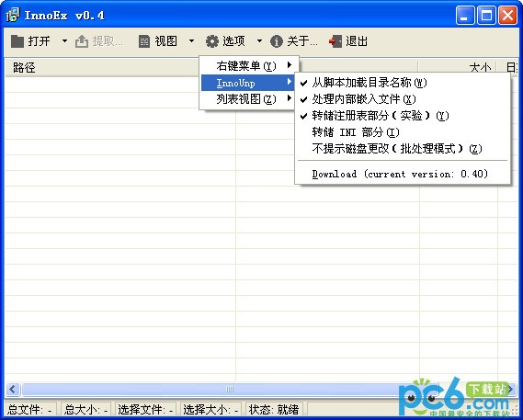Toggle 处理内部嵌入文件 (X) option
This screenshot has height=420, width=523.
403,99
